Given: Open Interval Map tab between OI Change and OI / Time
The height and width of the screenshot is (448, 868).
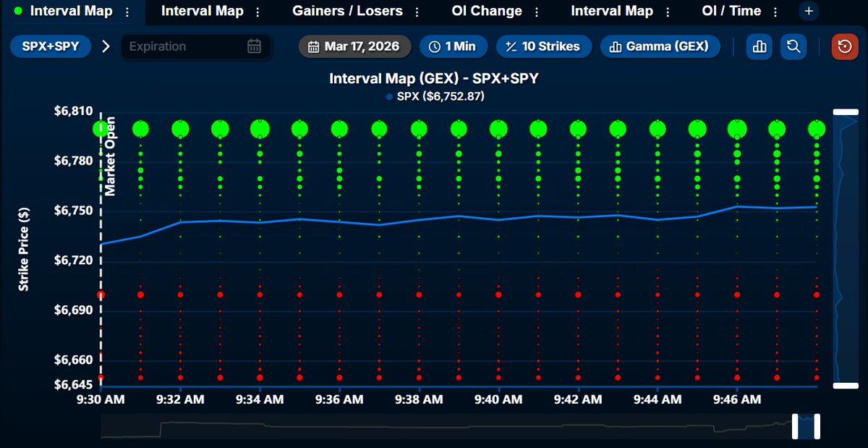Looking at the screenshot, I should click(611, 12).
